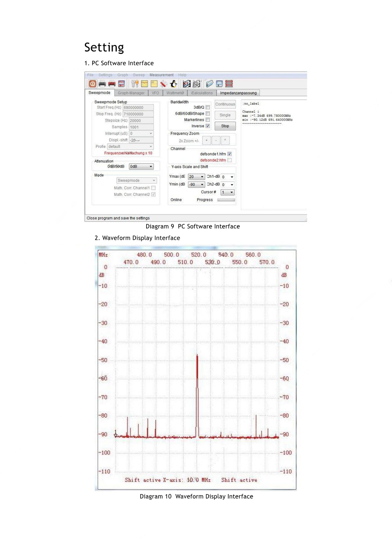The height and width of the screenshot is (555, 392).
Task: Switch to the Impedanzanpassung tab
Action: click(x=238, y=93)
